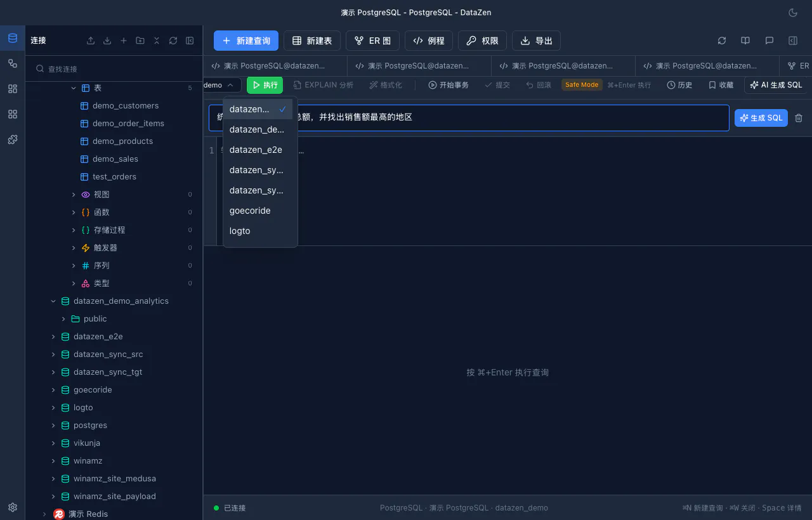This screenshot has width=812, height=520.
Task: Click 导出 export button
Action: click(536, 41)
